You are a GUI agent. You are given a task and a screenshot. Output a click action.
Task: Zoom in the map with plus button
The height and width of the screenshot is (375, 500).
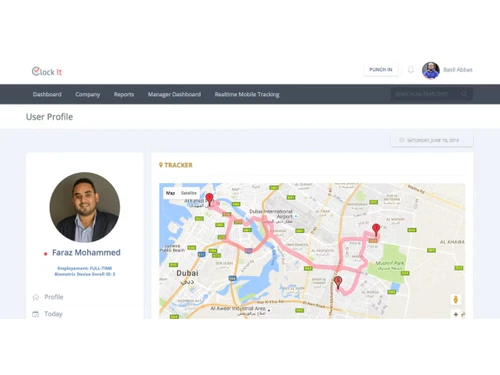(456, 314)
